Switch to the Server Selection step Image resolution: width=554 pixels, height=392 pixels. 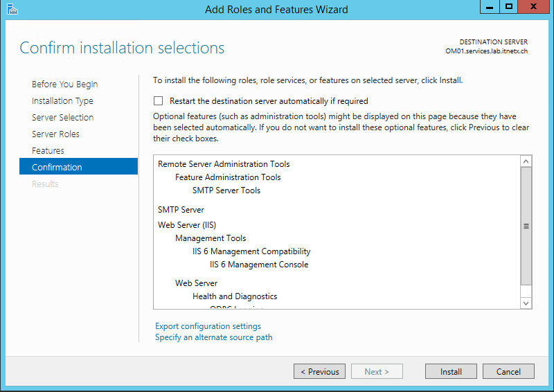pos(62,117)
